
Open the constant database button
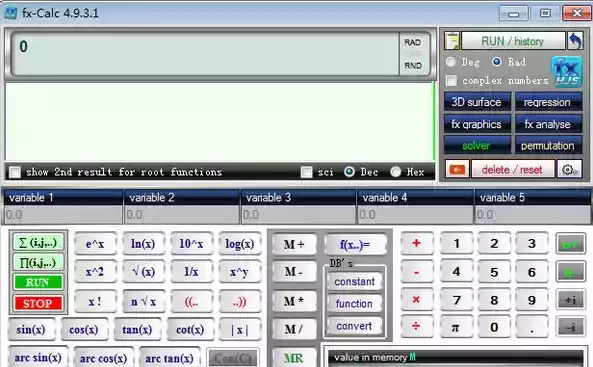[354, 281]
